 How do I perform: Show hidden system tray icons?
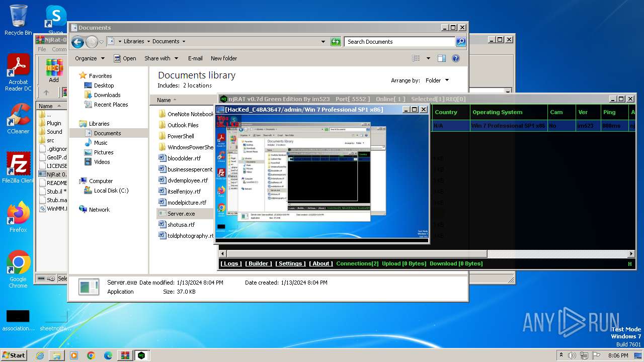[x=561, y=355]
